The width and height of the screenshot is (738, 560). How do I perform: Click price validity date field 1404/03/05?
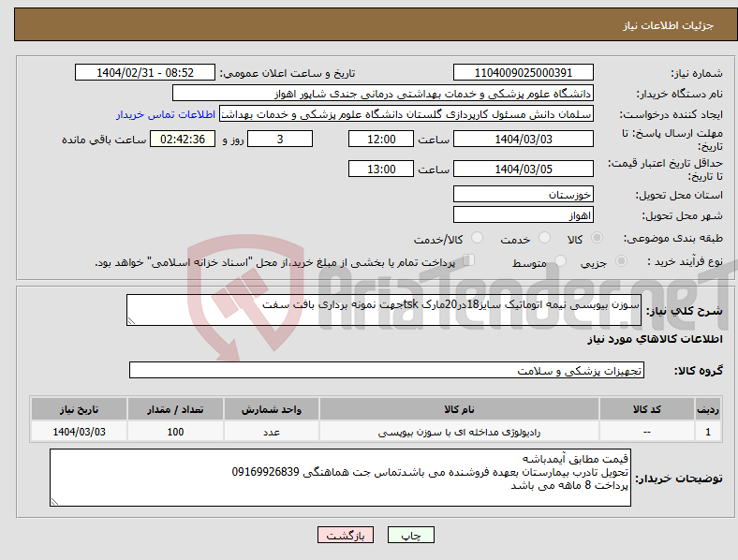tap(523, 169)
